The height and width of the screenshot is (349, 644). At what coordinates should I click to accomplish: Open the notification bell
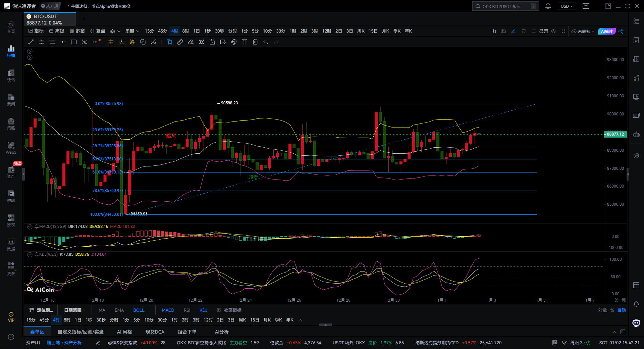point(548,6)
